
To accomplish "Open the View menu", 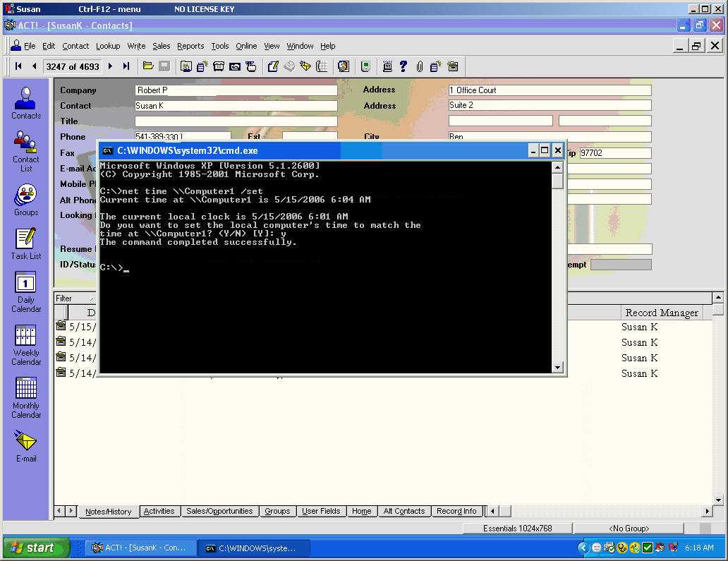I will (272, 46).
